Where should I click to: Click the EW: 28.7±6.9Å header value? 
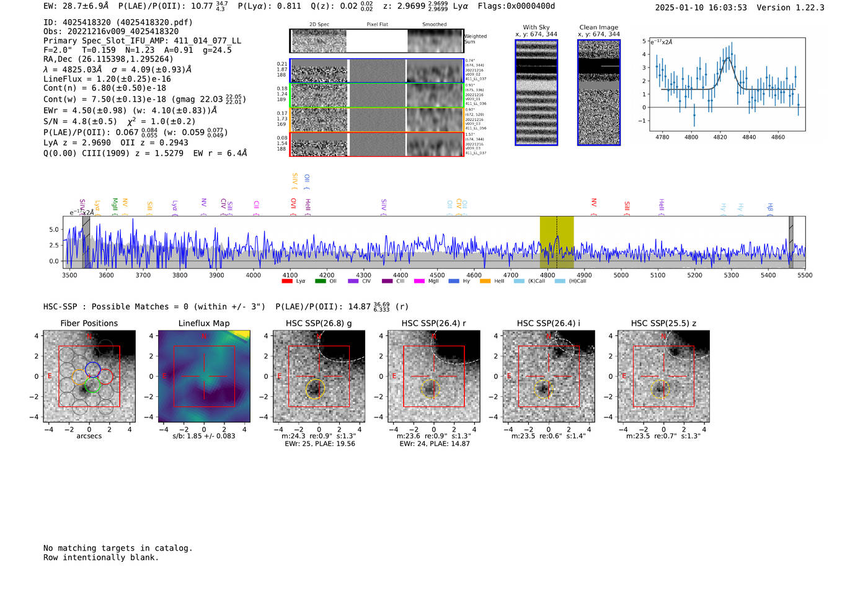click(x=76, y=6)
